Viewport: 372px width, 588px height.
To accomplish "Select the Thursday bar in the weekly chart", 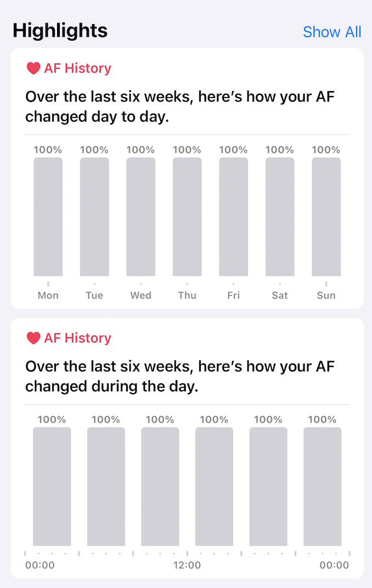I will click(x=187, y=217).
